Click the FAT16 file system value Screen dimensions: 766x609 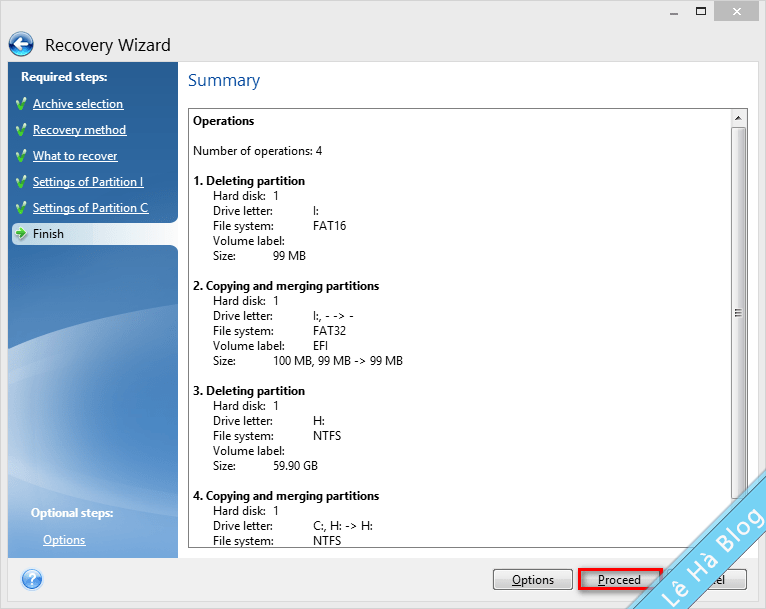pos(329,226)
